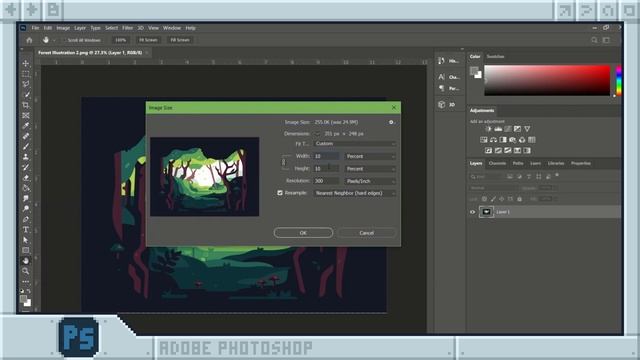Select the Frame tool
Viewport: 640px width, 360px height.
(26, 116)
